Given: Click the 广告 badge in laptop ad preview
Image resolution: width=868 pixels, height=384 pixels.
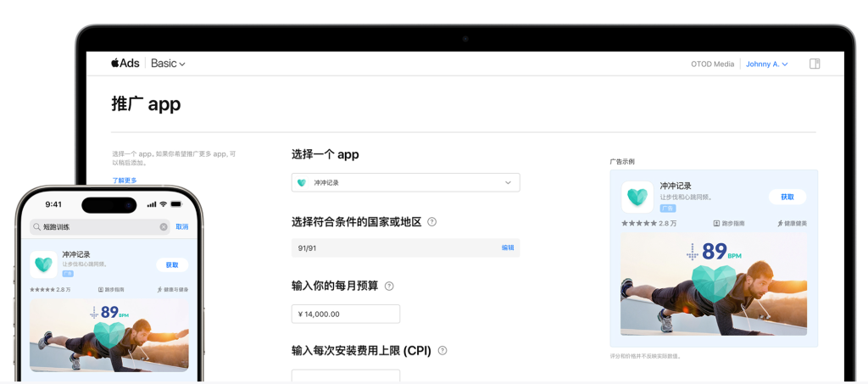Looking at the screenshot, I should coord(667,208).
